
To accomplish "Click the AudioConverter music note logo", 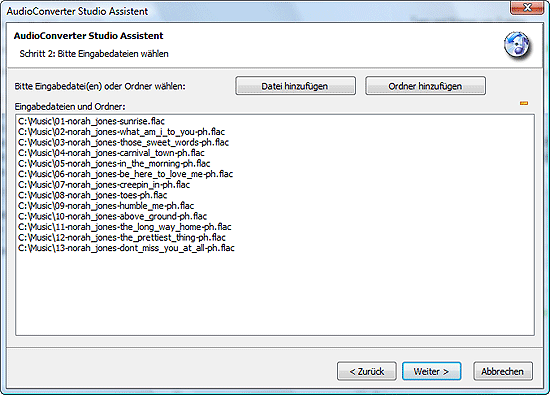I will (x=517, y=45).
